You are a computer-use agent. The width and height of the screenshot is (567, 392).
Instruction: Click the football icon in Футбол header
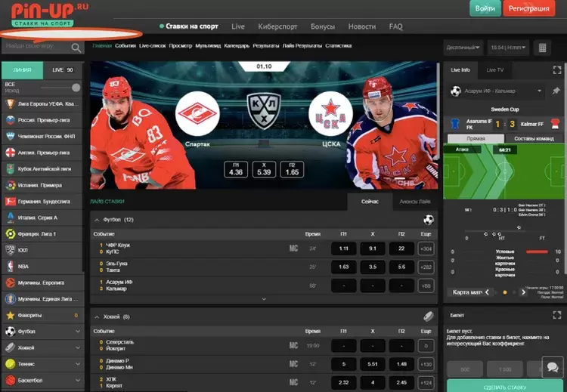pos(429,220)
